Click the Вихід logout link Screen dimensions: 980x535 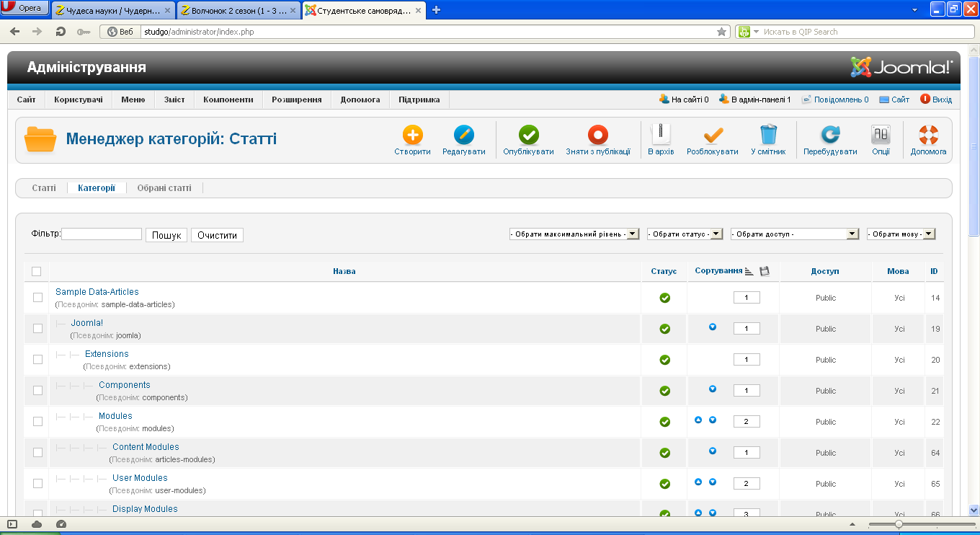(x=936, y=100)
